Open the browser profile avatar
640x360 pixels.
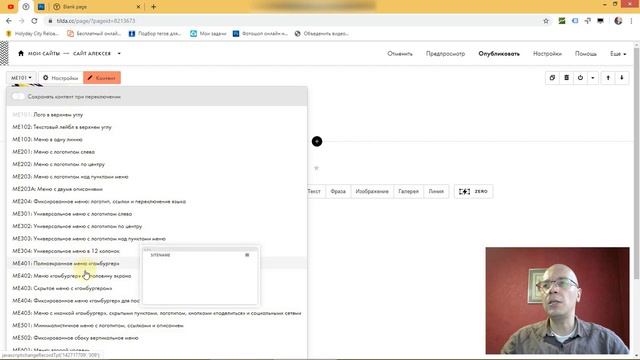point(618,21)
